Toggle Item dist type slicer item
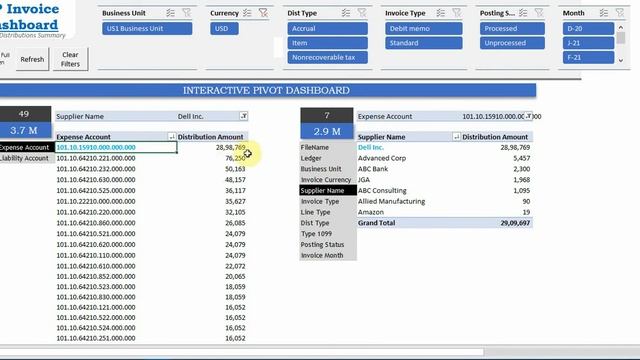Screen dimensions: 640x360 (327, 43)
